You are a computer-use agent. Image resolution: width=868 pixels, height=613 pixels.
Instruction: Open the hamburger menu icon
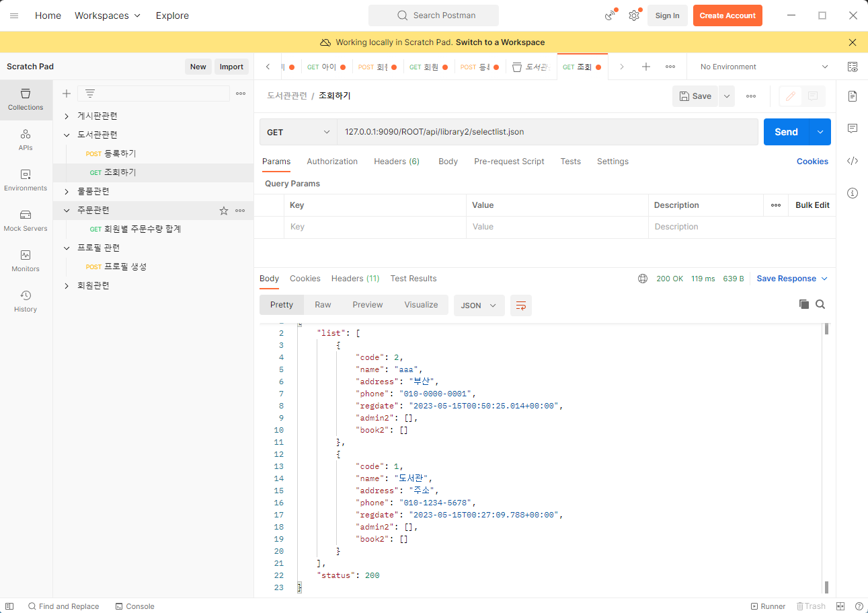tap(14, 15)
